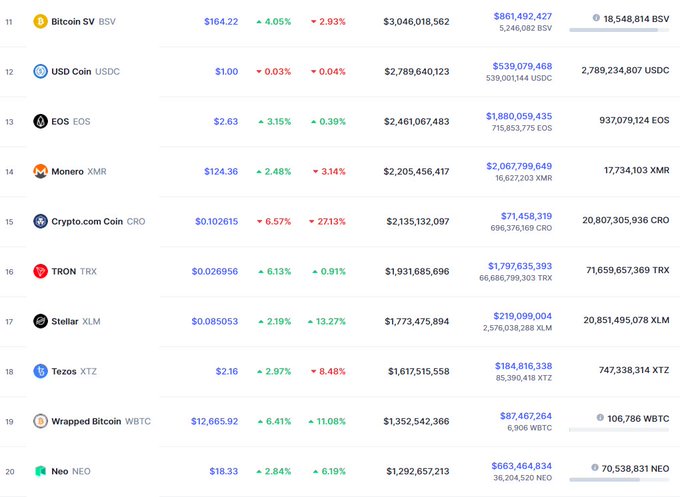This screenshot has height=497, width=680.
Task: Click the Crypto.com Coin logo icon
Action: tap(40, 221)
